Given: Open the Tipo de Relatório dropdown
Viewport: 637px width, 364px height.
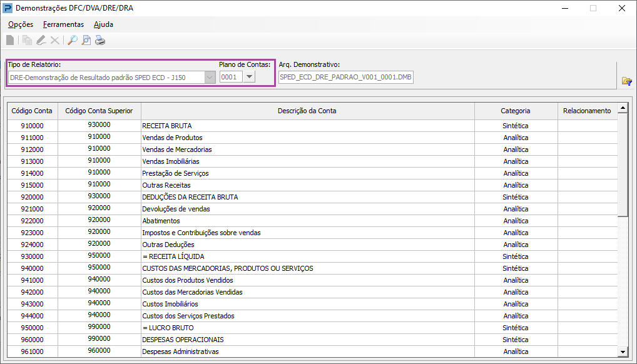Looking at the screenshot, I should click(x=208, y=77).
